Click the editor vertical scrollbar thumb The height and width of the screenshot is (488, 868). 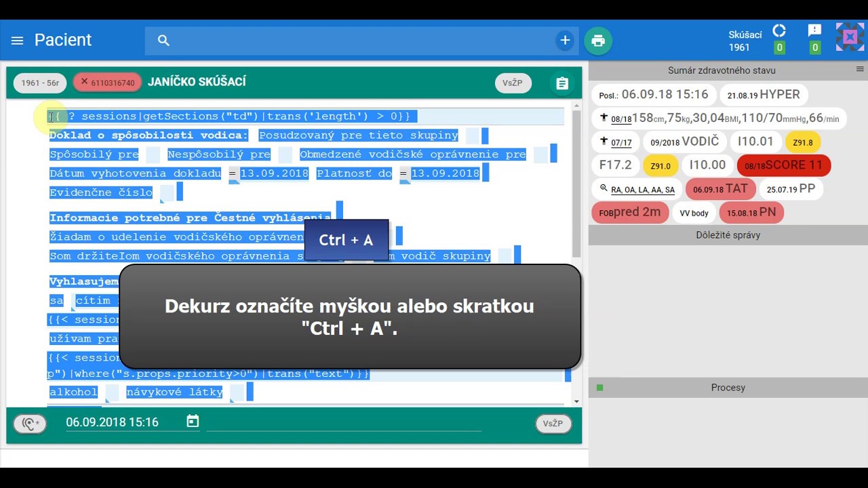576,183
